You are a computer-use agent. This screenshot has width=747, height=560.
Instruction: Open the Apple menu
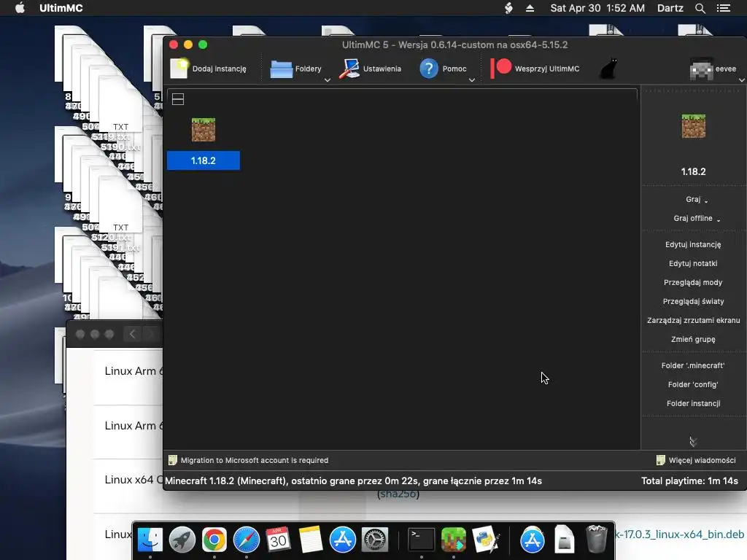[x=20, y=8]
